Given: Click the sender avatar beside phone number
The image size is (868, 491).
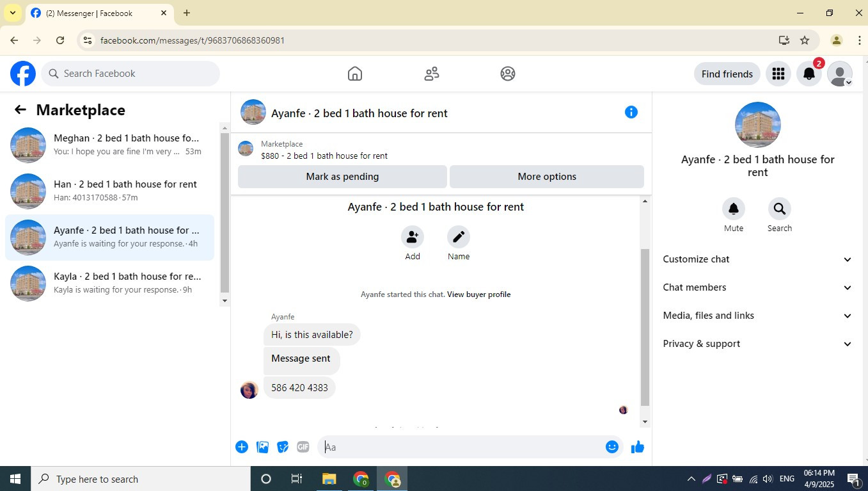Looking at the screenshot, I should tap(249, 390).
